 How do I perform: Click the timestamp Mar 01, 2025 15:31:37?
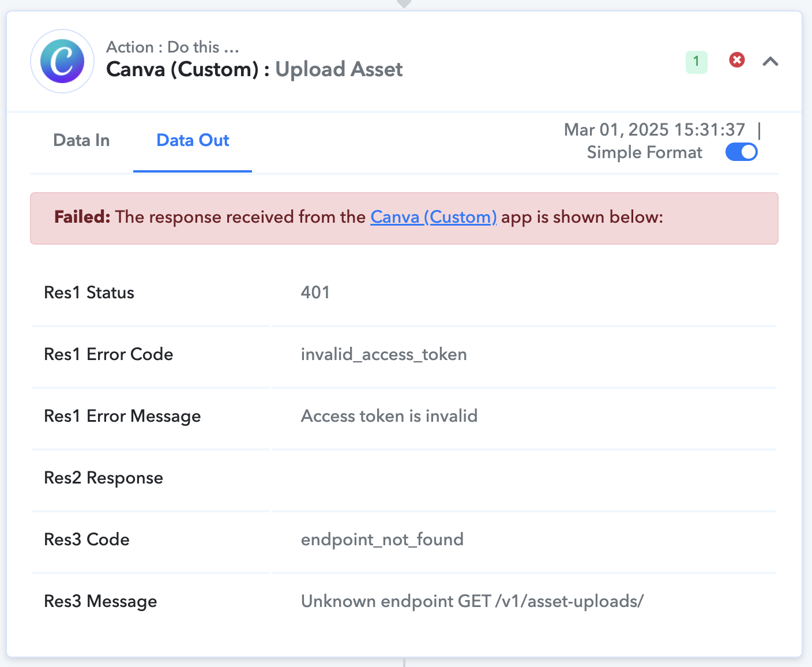coord(655,129)
